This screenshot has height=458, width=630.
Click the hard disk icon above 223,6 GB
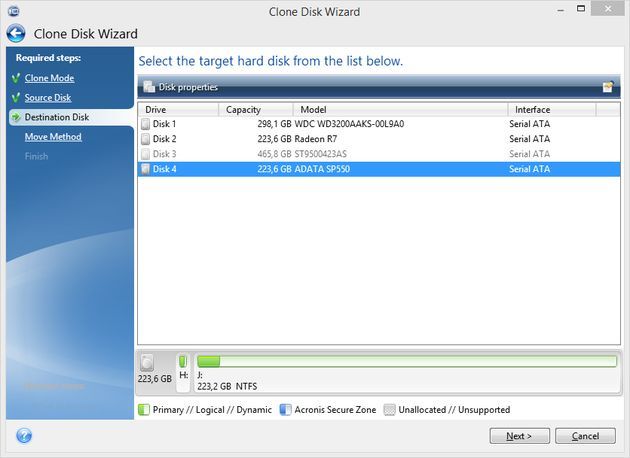coord(147,363)
